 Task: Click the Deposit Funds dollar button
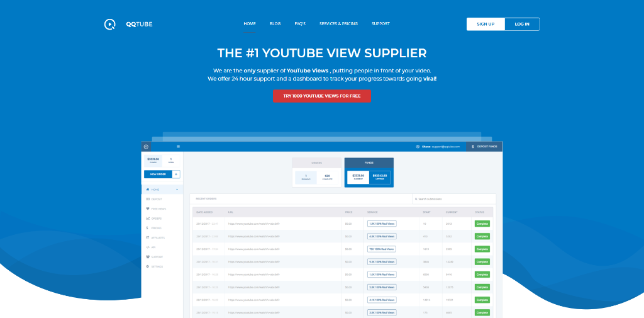pos(484,147)
